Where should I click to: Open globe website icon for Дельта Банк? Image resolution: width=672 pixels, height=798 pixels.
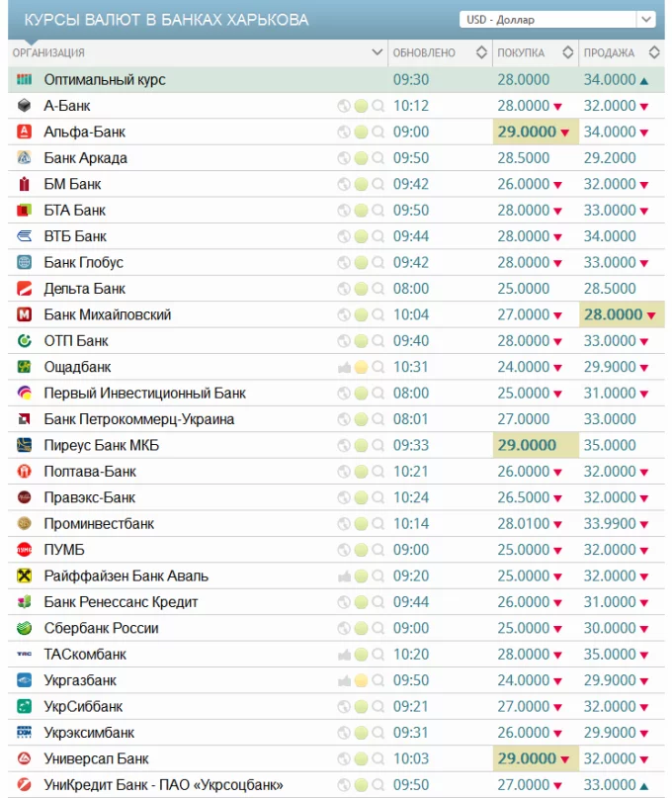click(344, 289)
